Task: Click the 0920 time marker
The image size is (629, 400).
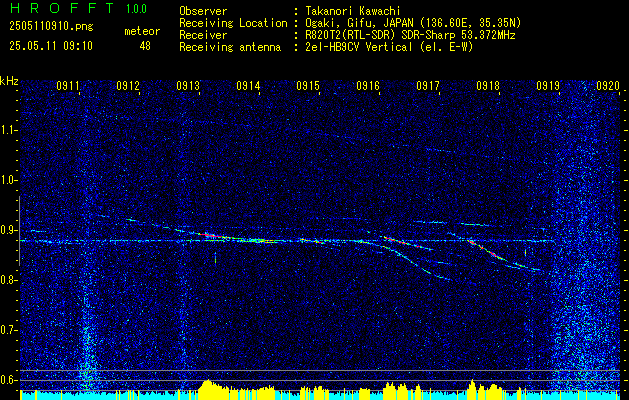Action: pos(608,85)
